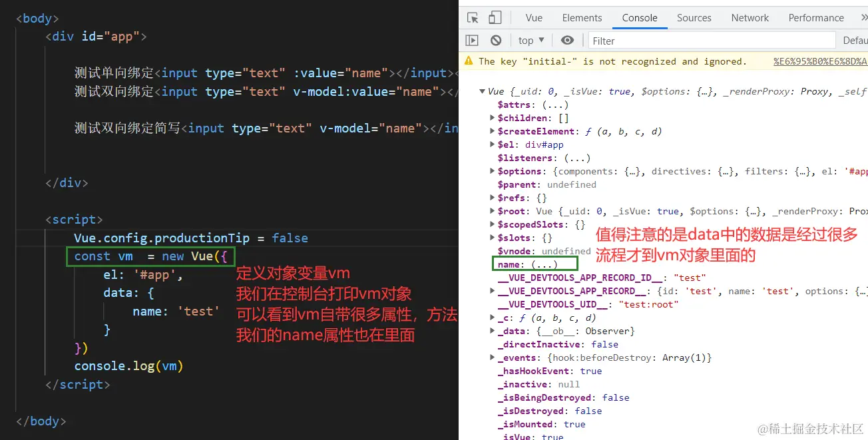Click the _isDestroyed: false row
The width and height of the screenshot is (868, 440).
550,411
